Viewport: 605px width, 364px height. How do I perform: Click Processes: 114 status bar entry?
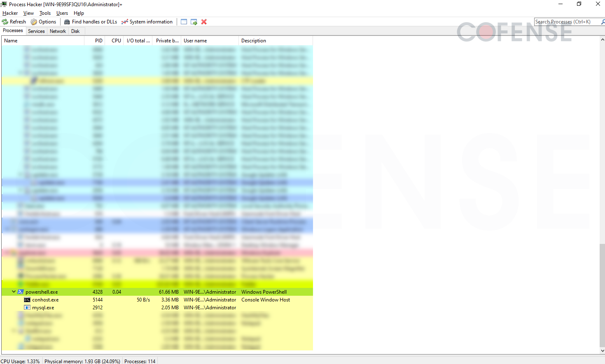point(140,361)
